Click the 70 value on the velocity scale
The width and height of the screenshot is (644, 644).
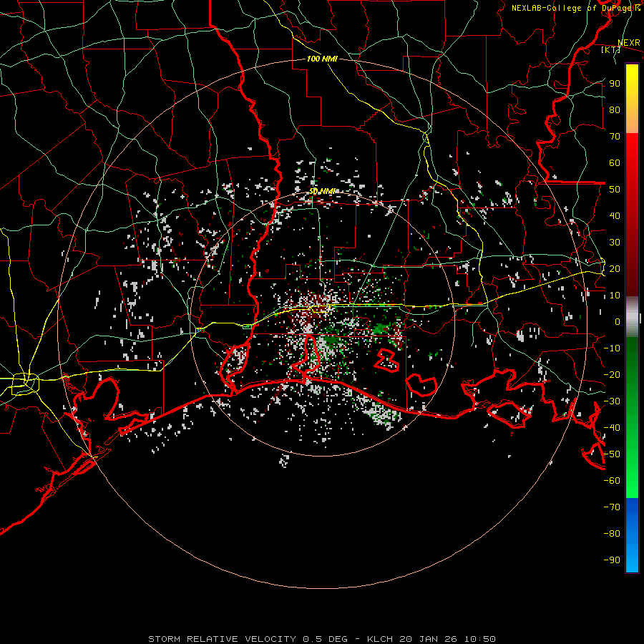(x=615, y=137)
